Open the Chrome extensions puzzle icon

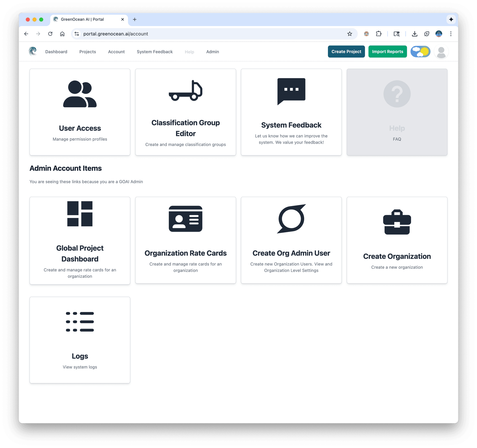tap(379, 34)
